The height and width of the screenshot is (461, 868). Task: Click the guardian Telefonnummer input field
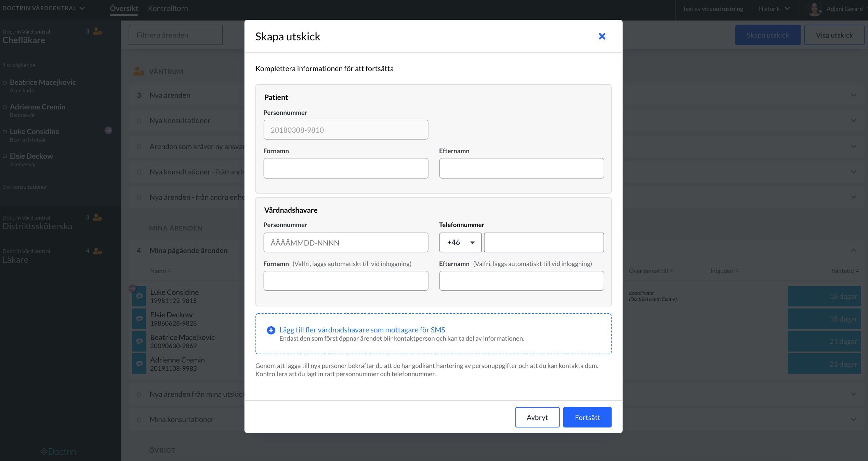(544, 242)
